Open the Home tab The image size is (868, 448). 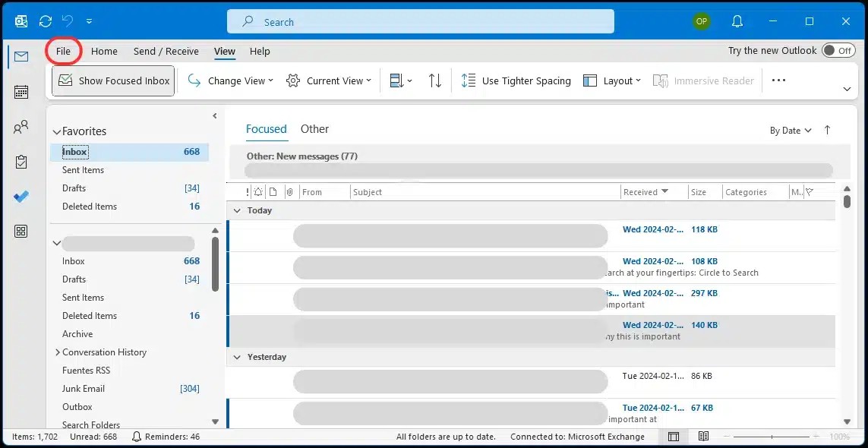104,51
